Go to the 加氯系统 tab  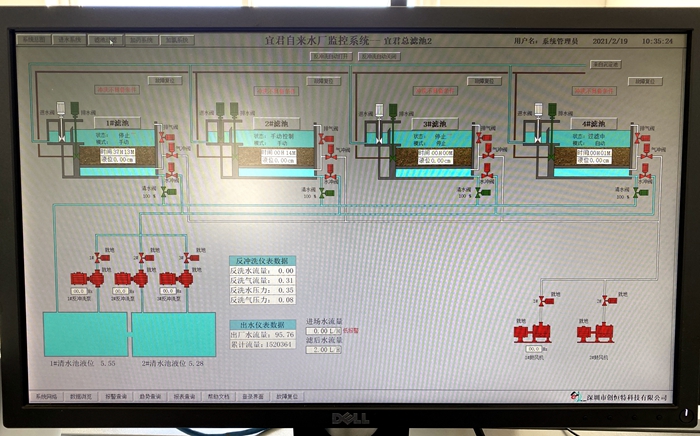click(x=177, y=40)
